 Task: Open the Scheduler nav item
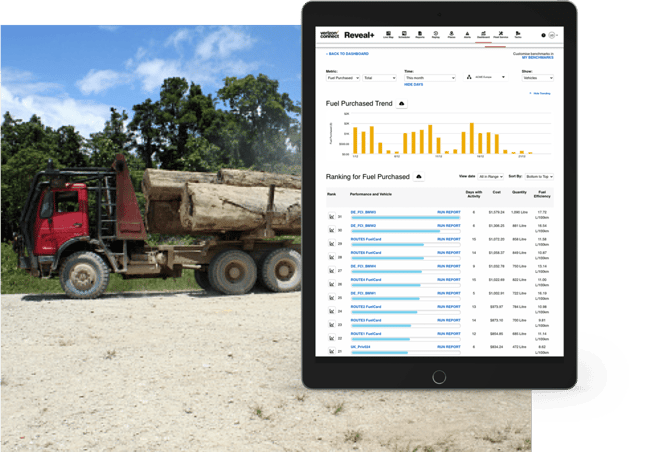[x=404, y=34]
